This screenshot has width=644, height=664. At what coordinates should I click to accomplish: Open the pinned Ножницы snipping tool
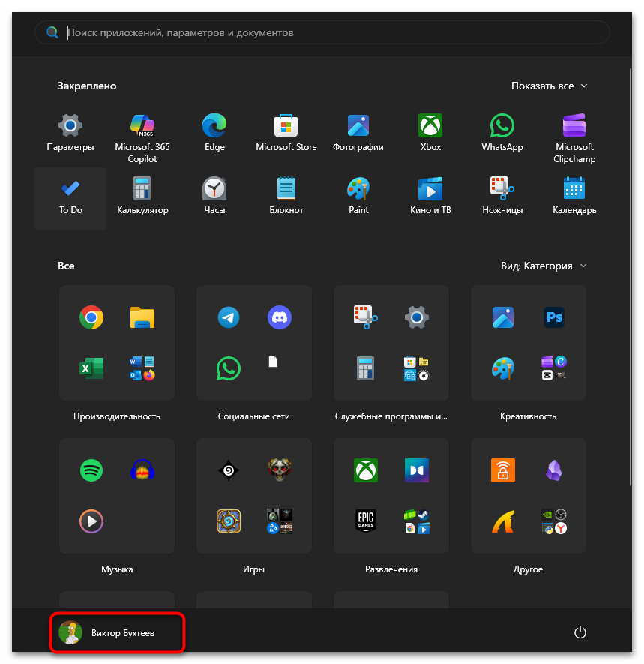tap(502, 196)
